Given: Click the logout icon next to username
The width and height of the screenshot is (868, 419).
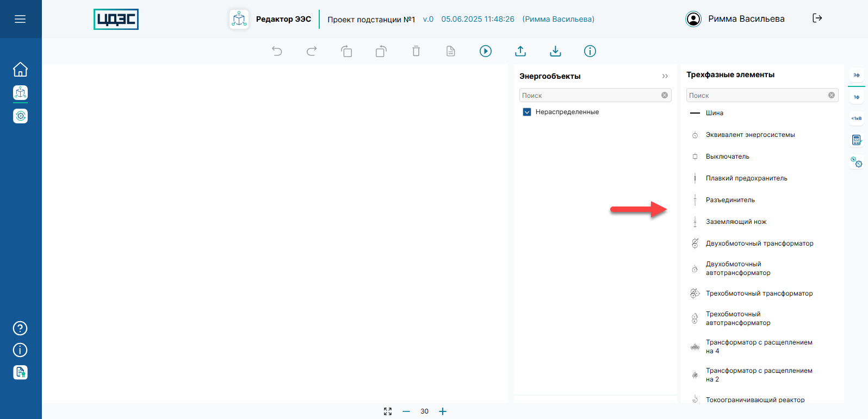Looking at the screenshot, I should tap(817, 18).
